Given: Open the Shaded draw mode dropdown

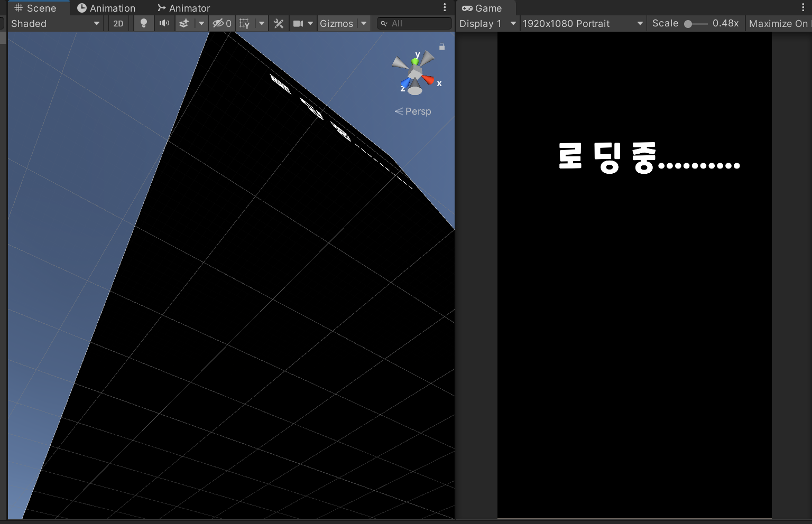Looking at the screenshot, I should [55, 23].
